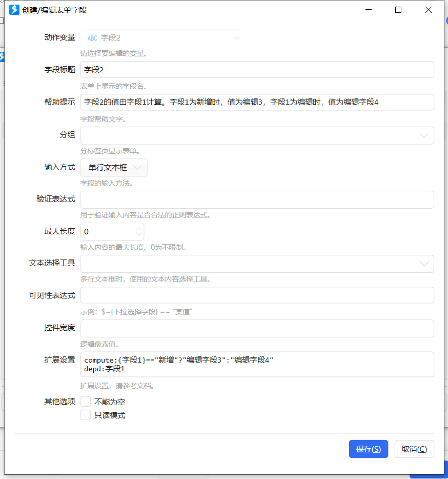Viewport: 448px width, 479px height.
Task: Expand the 分组 dropdown
Action: point(257,135)
